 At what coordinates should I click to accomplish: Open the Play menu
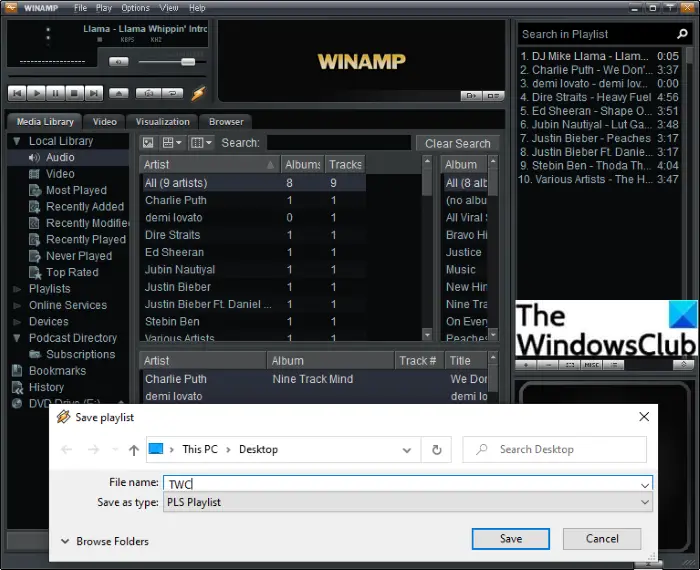tap(104, 8)
